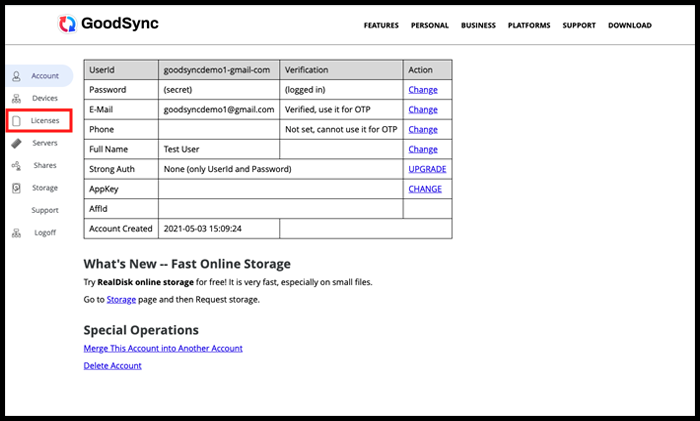Click the Licenses document icon
The height and width of the screenshot is (421, 700).
[17, 121]
